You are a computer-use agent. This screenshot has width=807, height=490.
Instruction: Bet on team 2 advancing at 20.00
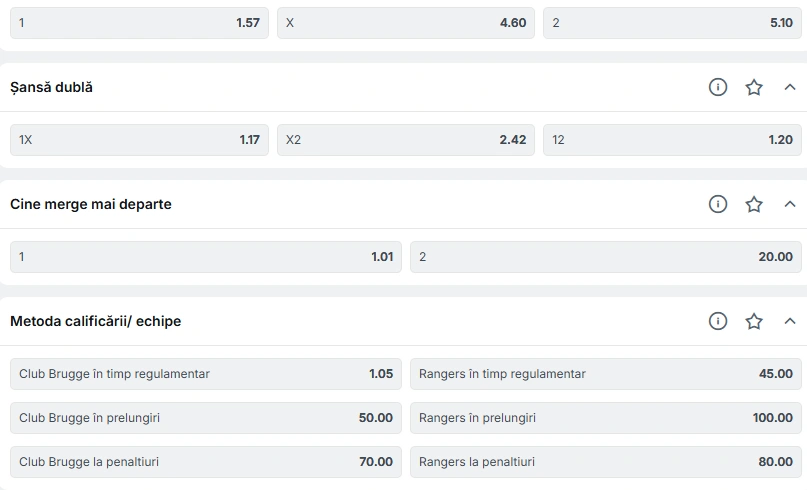pos(606,256)
